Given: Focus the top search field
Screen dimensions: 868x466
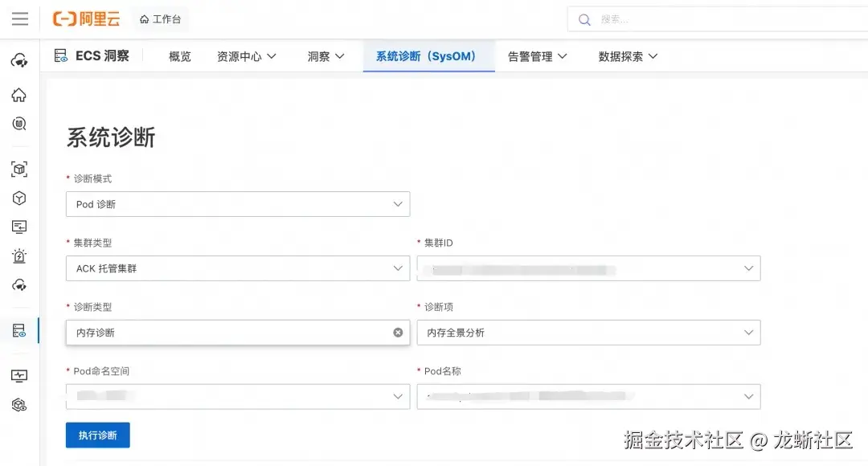Looking at the screenshot, I should coord(719,19).
